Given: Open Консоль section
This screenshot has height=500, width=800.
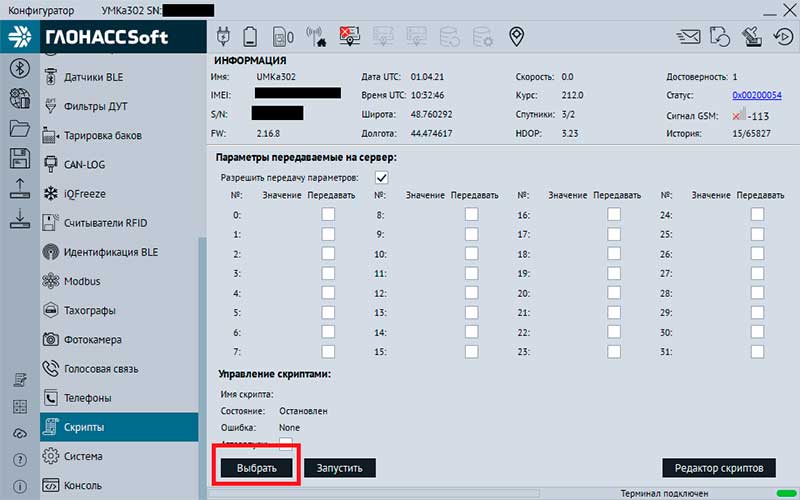Looking at the screenshot, I should [x=119, y=485].
